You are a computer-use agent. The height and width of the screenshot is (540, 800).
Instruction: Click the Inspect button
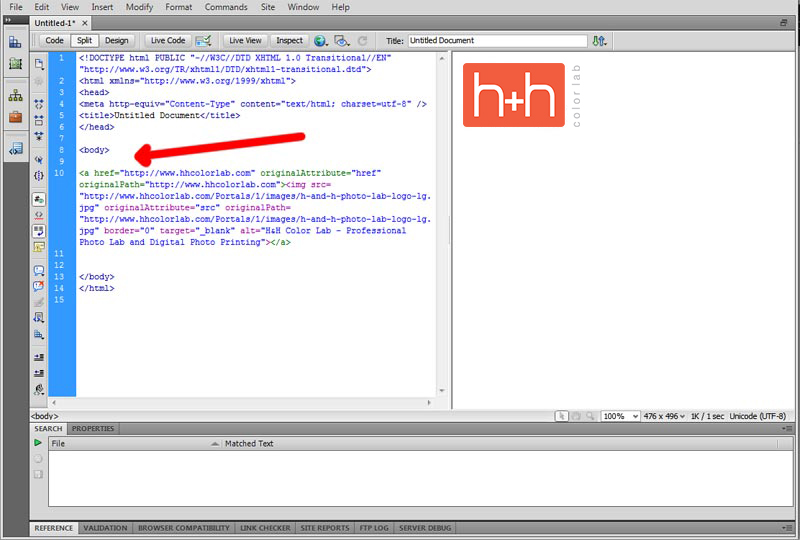coord(289,40)
